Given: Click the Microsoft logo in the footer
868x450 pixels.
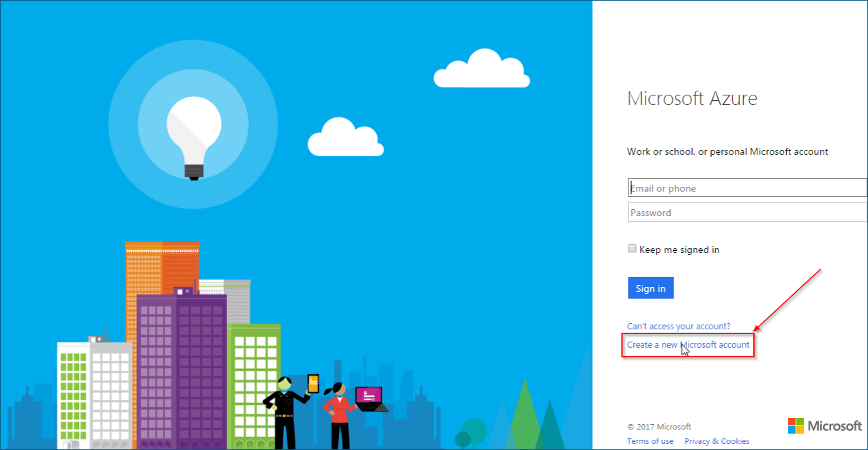Looking at the screenshot, I should pos(824,426).
